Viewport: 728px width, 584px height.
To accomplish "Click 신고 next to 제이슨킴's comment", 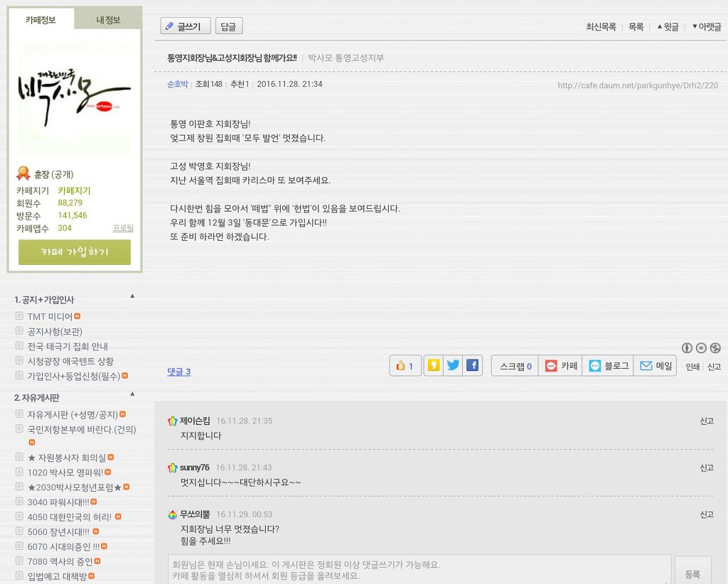I will (x=706, y=421).
